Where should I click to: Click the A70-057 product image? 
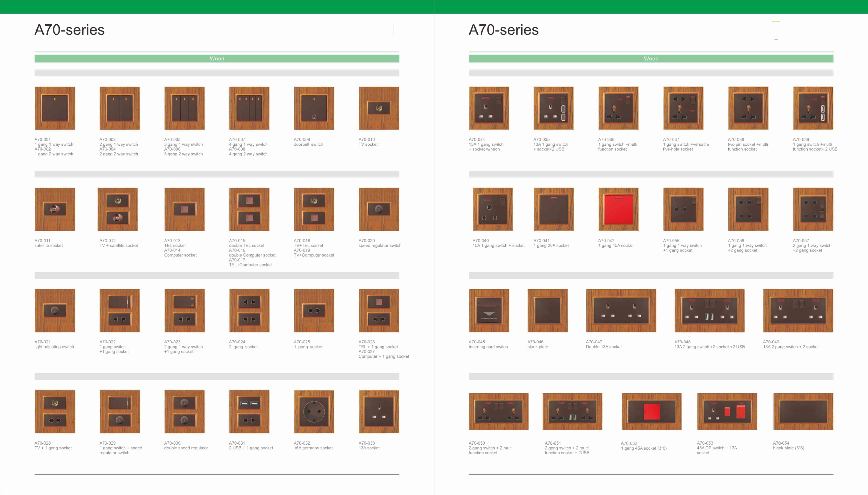coord(813,209)
